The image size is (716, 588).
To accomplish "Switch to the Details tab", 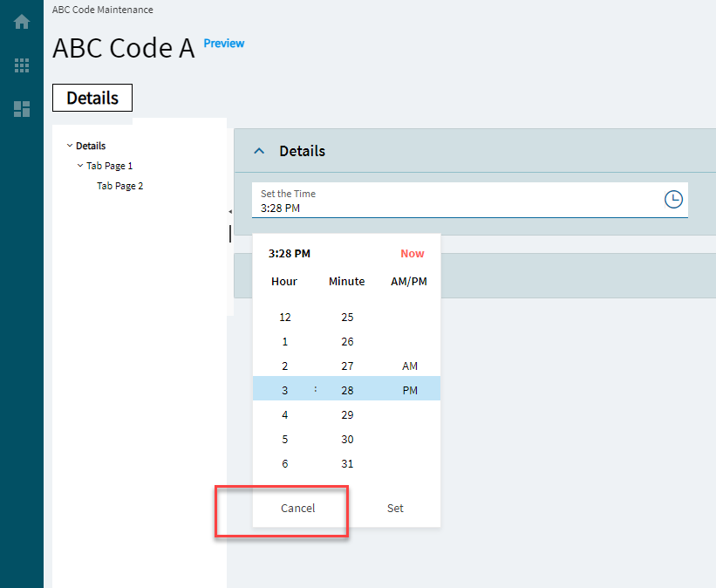I will [x=92, y=98].
